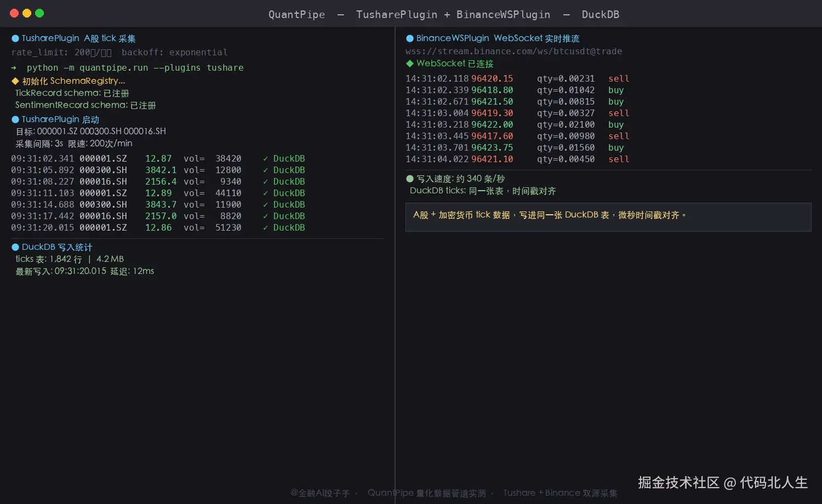The width and height of the screenshot is (822, 504).
Task: Click the 'backoff: exponential' setting text
Action: [174, 53]
